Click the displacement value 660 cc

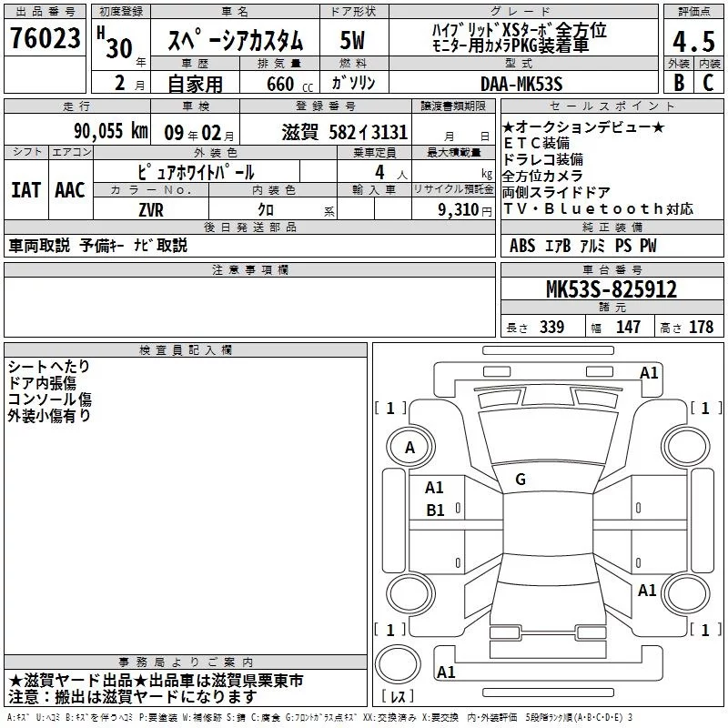[x=289, y=85]
